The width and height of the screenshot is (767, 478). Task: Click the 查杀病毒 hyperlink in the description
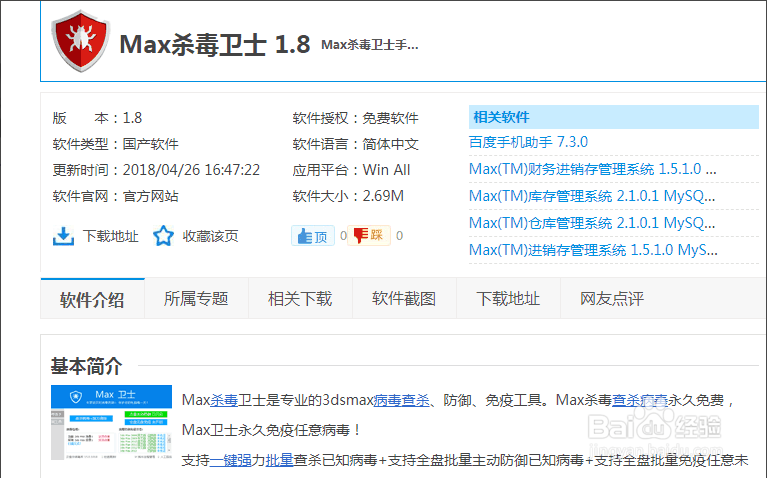640,400
